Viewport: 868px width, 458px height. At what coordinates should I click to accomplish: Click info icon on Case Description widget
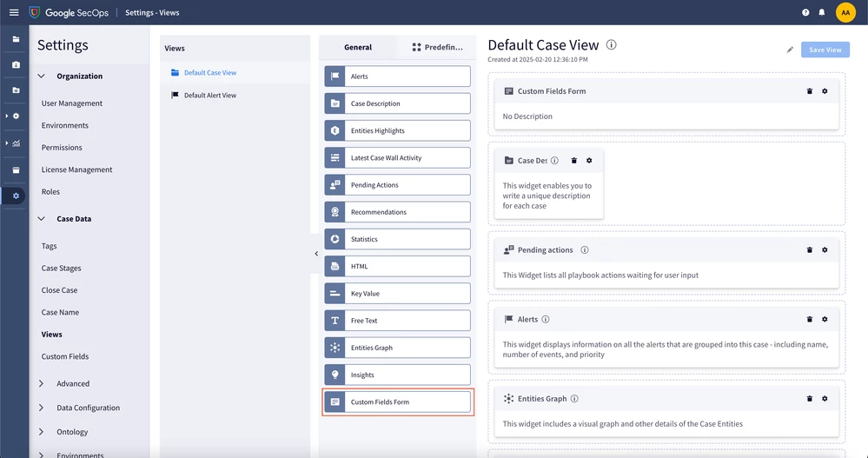pos(554,161)
